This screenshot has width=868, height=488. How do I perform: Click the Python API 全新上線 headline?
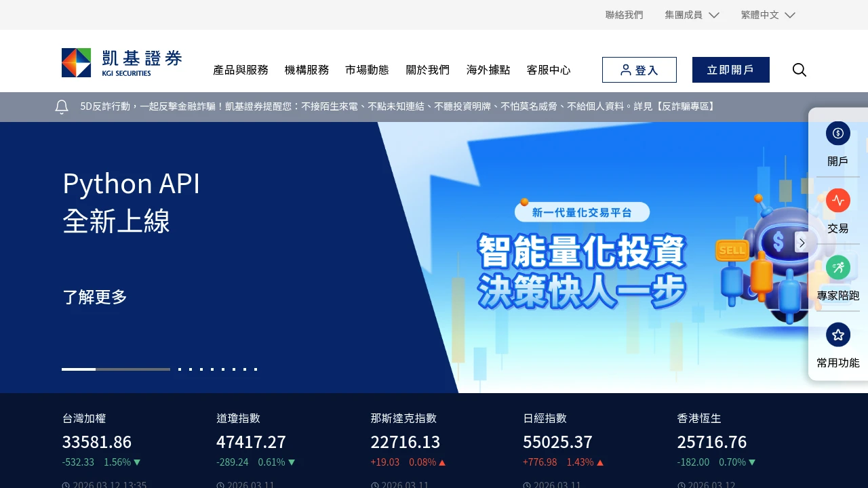[132, 202]
